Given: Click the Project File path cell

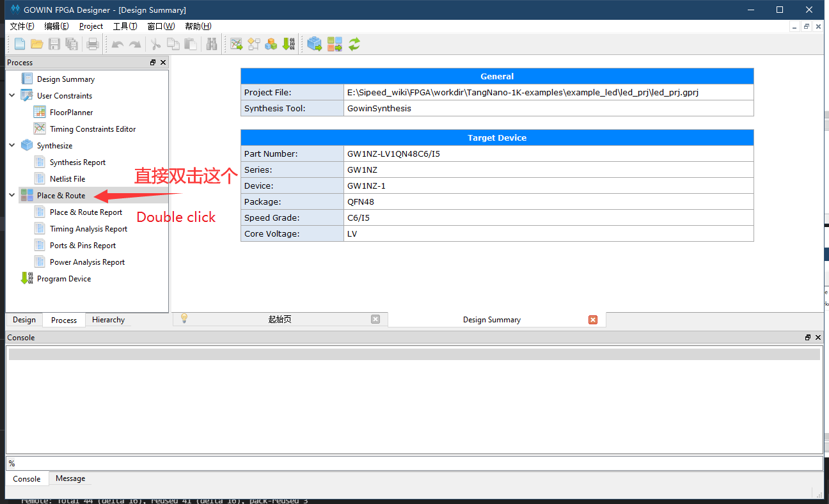Looking at the screenshot, I should [x=549, y=92].
